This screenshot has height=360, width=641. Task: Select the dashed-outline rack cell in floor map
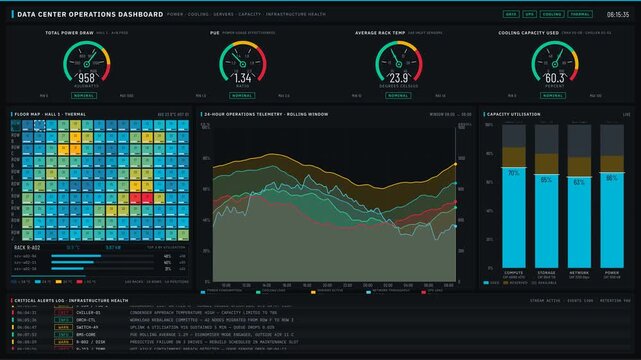pos(40,125)
